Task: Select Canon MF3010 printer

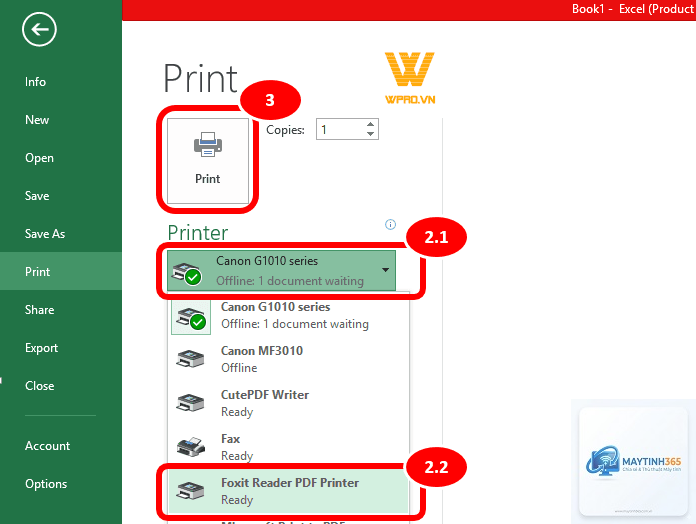Action: [289, 359]
